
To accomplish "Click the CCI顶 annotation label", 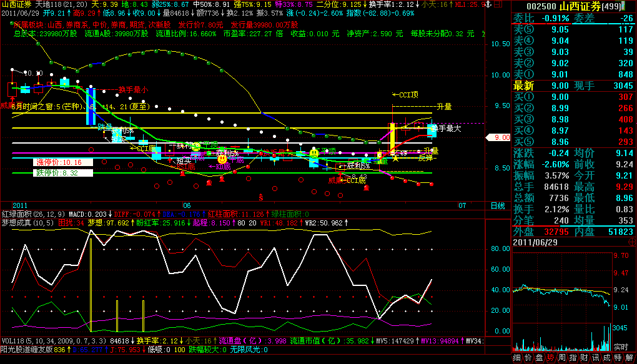I will (406, 95).
